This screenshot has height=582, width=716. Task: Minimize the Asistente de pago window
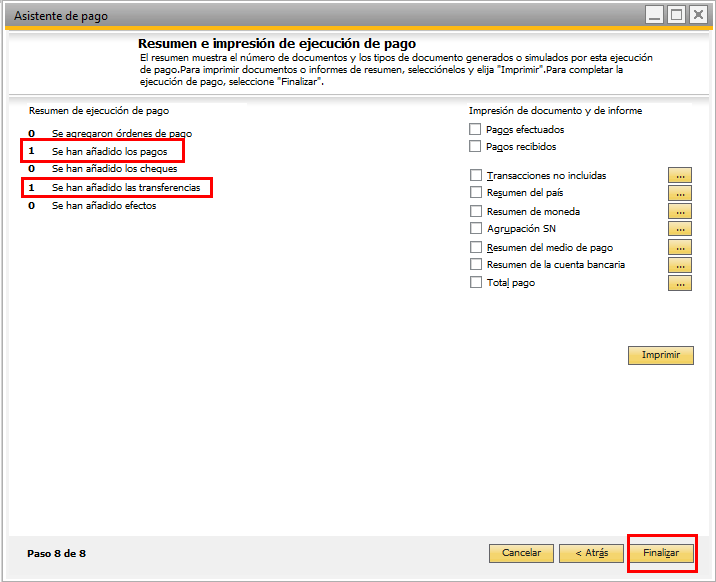[654, 15]
